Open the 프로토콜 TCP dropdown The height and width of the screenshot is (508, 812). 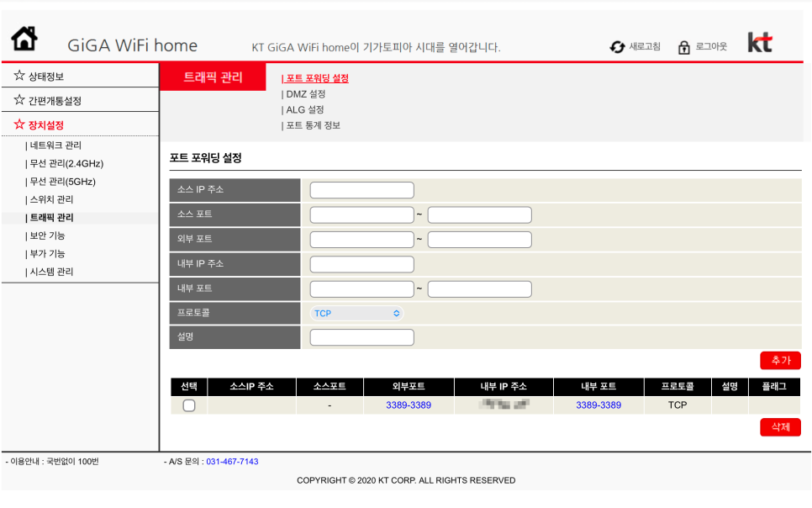tap(356, 313)
